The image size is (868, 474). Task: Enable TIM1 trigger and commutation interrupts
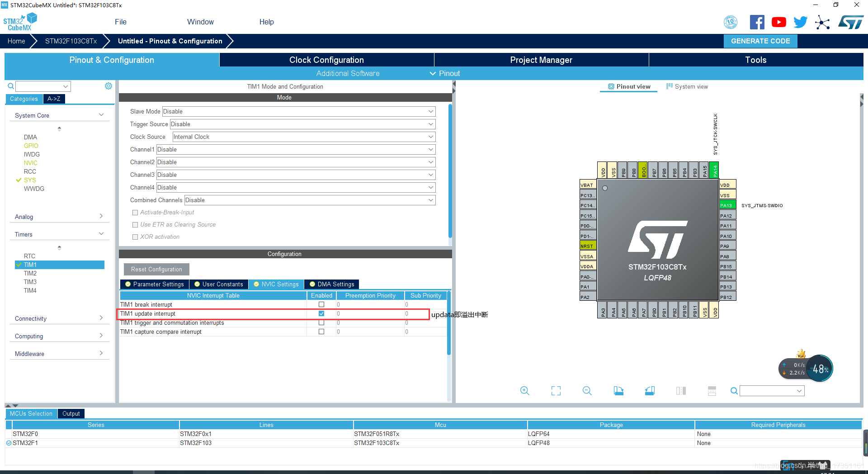[321, 322]
